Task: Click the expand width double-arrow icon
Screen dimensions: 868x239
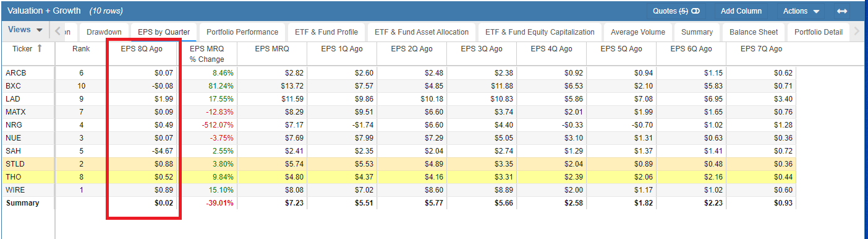Action: (842, 11)
